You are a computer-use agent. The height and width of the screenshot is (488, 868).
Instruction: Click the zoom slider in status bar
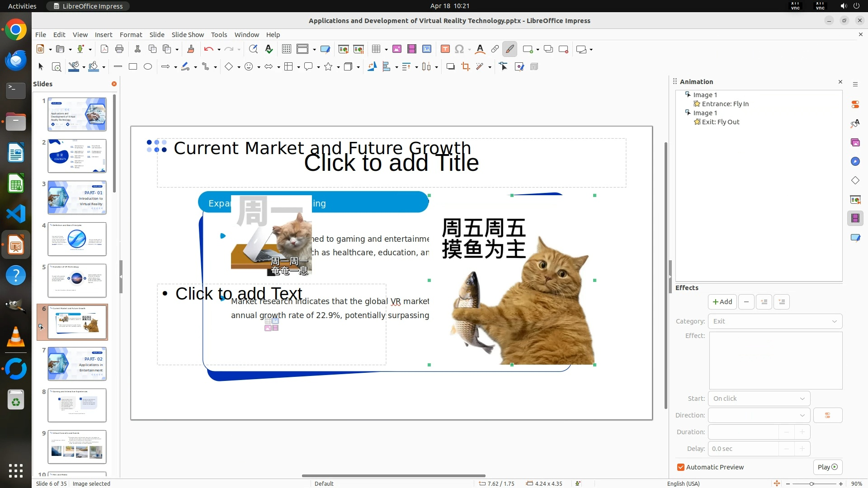(811, 484)
